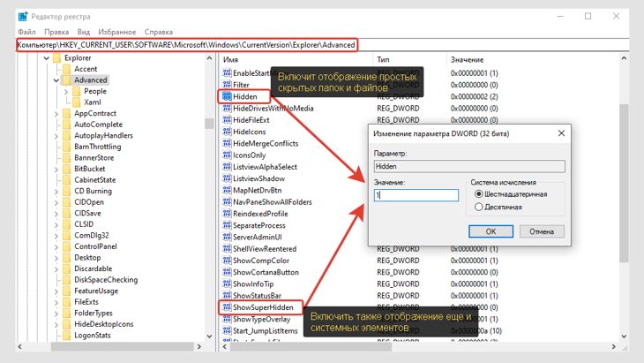
Task: Open the Вид menu
Action: point(84,32)
